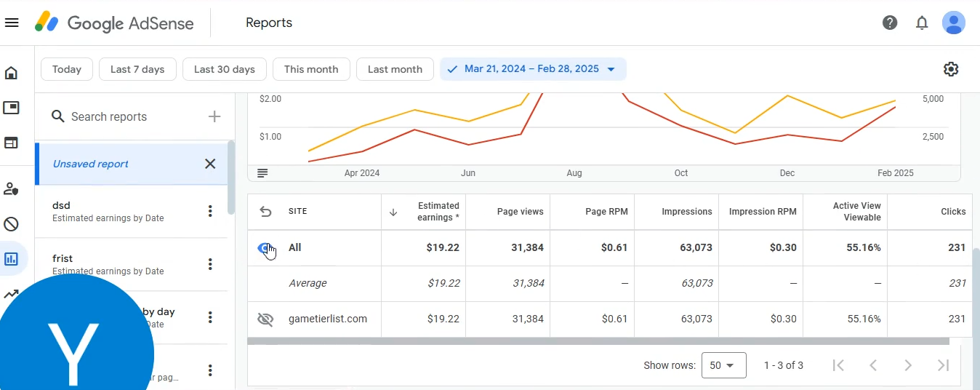The image size is (980, 390).
Task: Click the table undo/back arrow icon
Action: pos(265,212)
